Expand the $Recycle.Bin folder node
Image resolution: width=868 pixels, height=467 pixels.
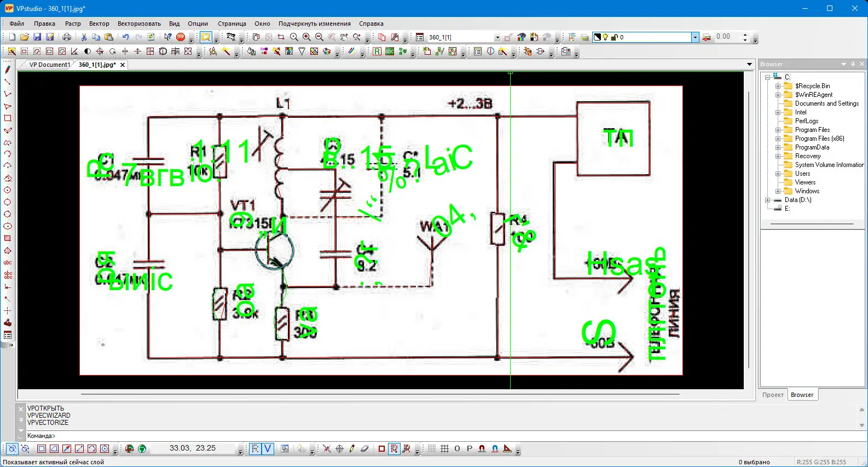point(778,86)
